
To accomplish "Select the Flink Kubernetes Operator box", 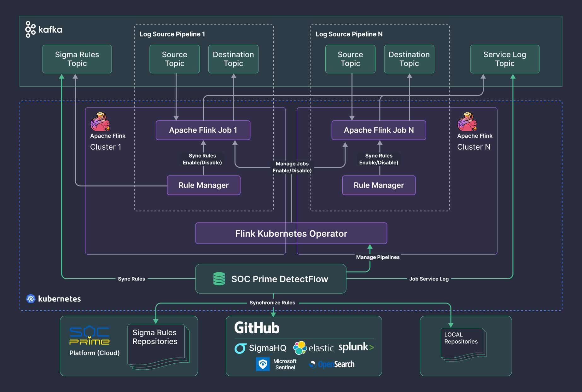I will 291,233.
